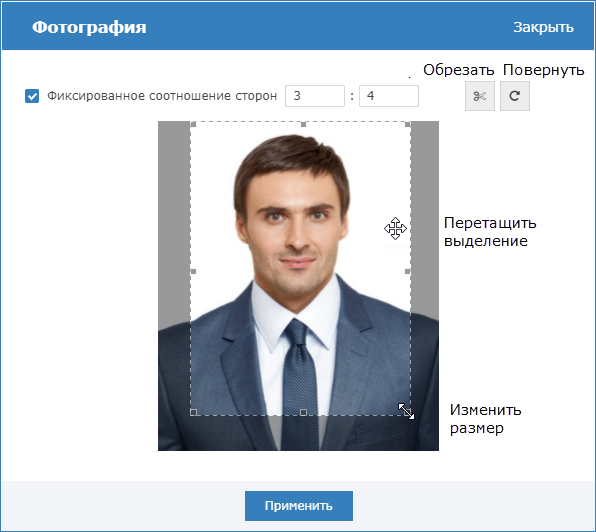Click the right-middle crop handle
This screenshot has height=532, width=596.
[407, 271]
